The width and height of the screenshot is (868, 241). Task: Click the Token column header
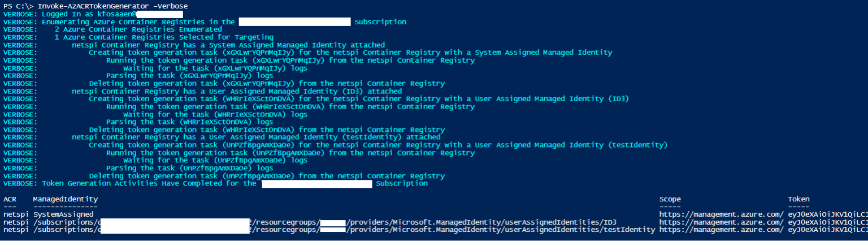(799, 199)
